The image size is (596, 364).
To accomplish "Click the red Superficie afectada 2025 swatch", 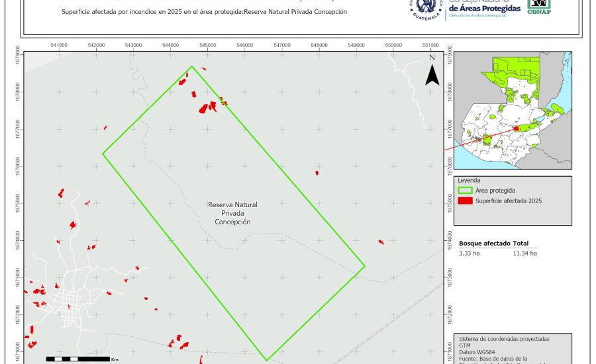I will click(466, 201).
